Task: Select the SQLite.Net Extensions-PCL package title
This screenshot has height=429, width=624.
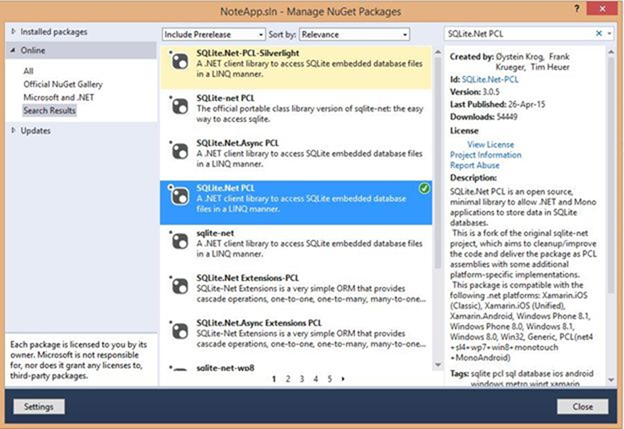Action: click(x=247, y=278)
